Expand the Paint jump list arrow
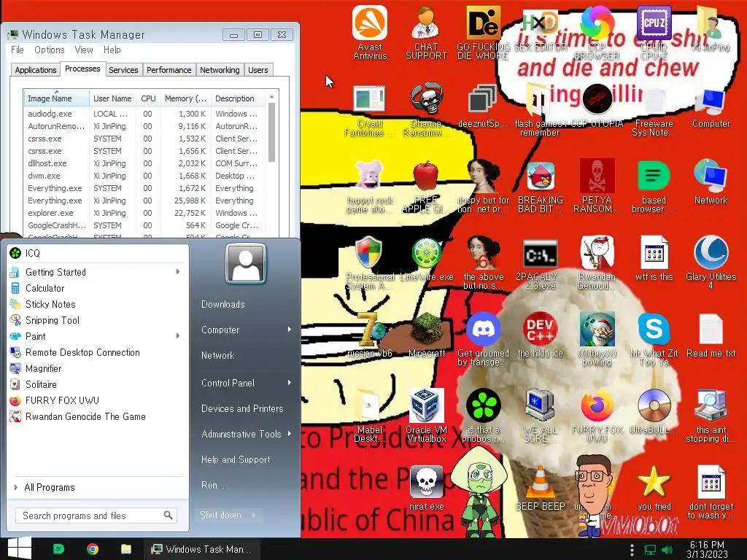Screen dimensions: 747x560 click(178, 336)
